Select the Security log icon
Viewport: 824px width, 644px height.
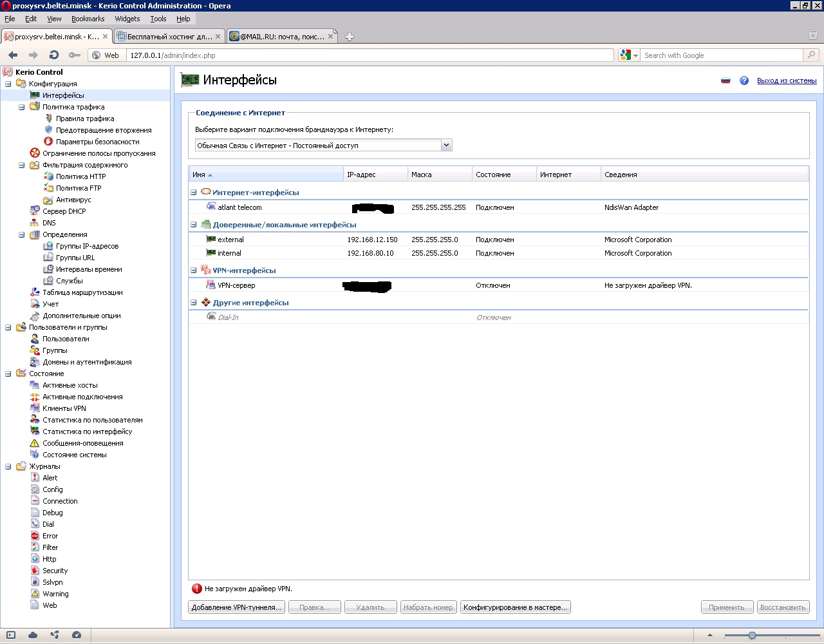[35, 571]
